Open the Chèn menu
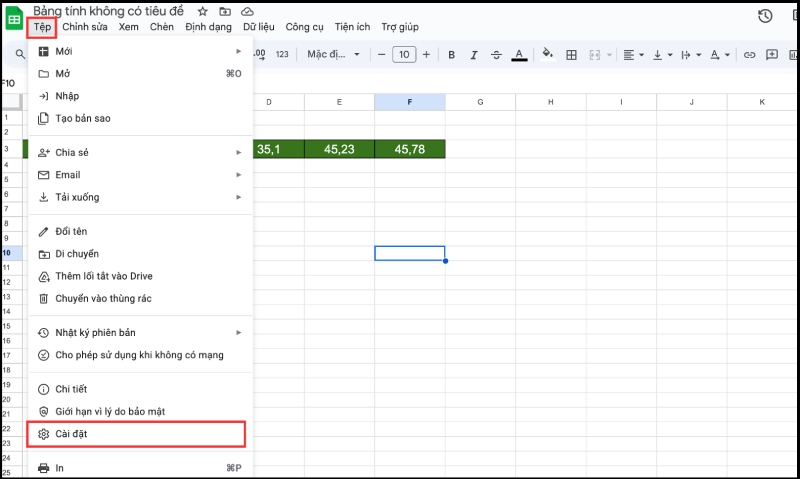The height and width of the screenshot is (479, 800). pyautogui.click(x=162, y=27)
